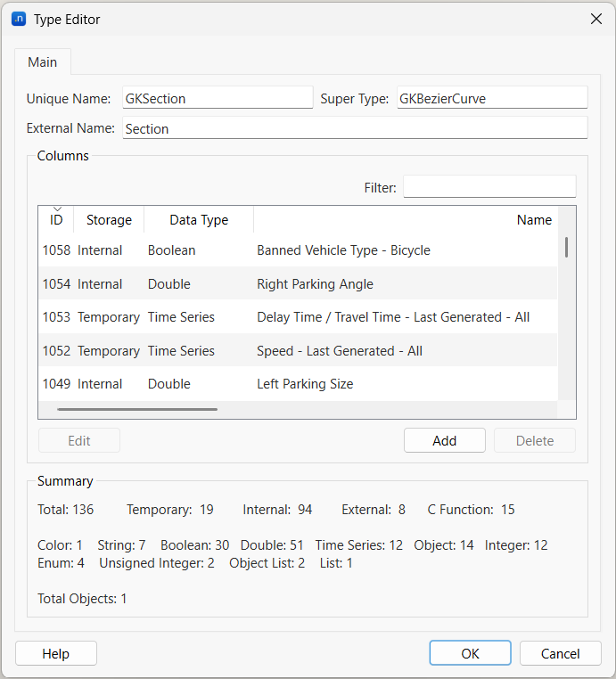The height and width of the screenshot is (679, 616).
Task: Click the External: 8 summary value
Action: point(374,510)
